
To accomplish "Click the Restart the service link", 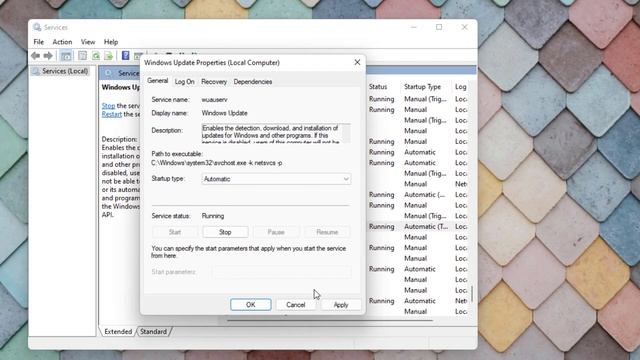I will coord(111,114).
